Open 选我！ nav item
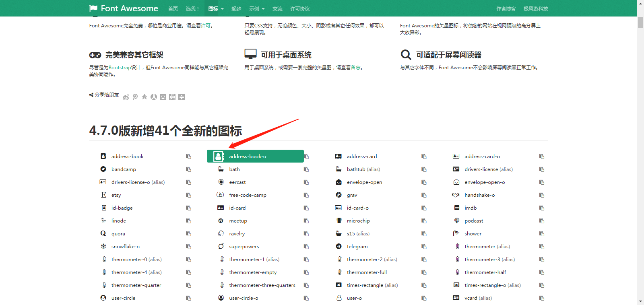 193,8
